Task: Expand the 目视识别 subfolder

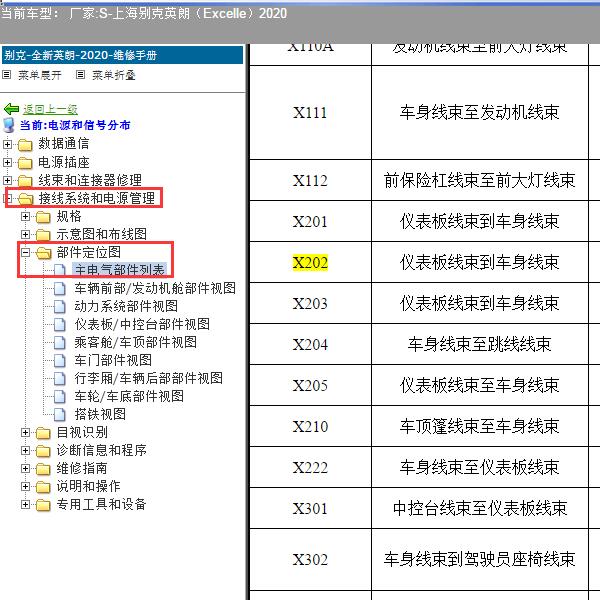Action: pyautogui.click(x=25, y=432)
